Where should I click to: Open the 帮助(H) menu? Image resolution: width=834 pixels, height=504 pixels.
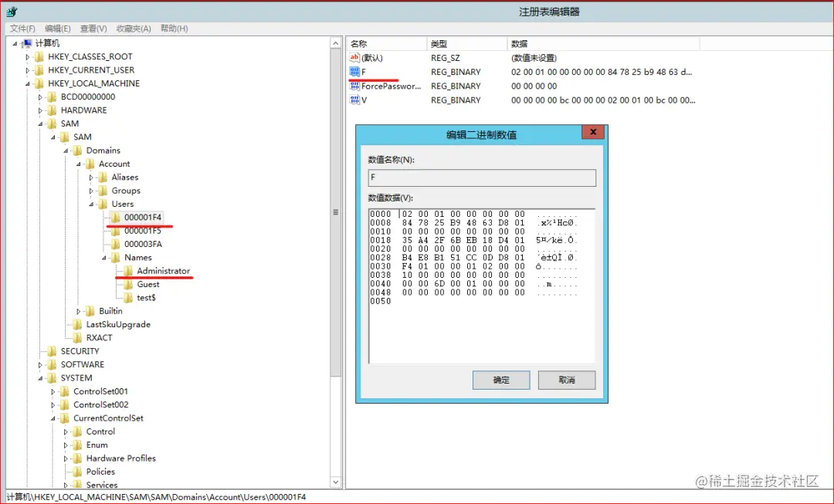click(x=174, y=29)
